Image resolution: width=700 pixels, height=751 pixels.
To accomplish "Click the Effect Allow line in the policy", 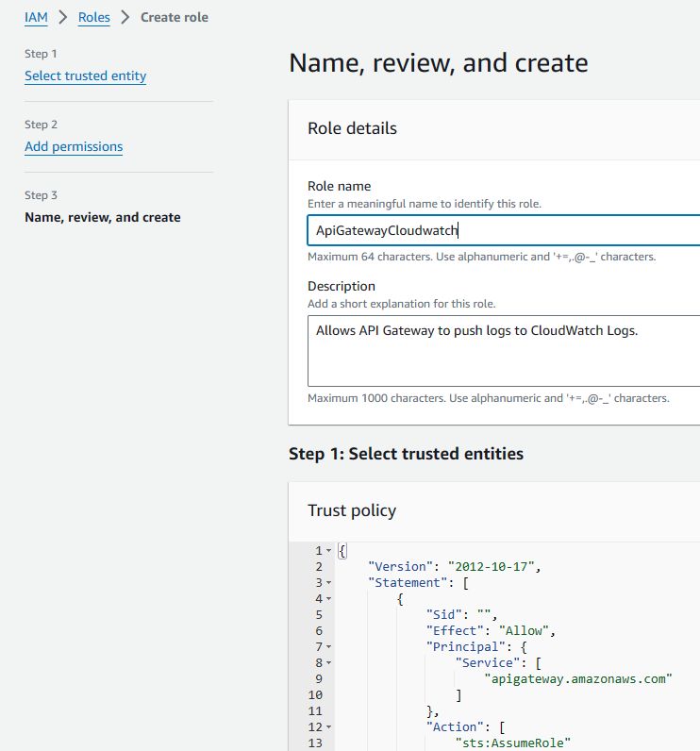I will pos(491,630).
